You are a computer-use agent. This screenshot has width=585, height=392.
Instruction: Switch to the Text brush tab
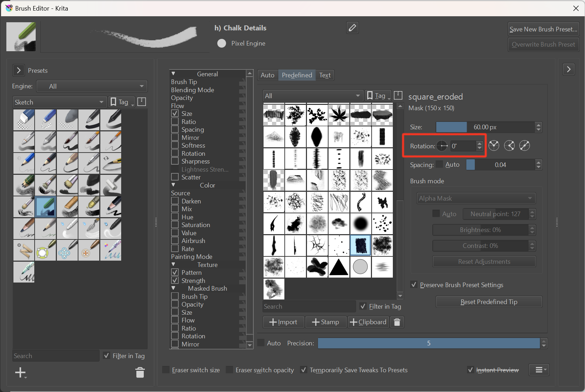coord(325,75)
